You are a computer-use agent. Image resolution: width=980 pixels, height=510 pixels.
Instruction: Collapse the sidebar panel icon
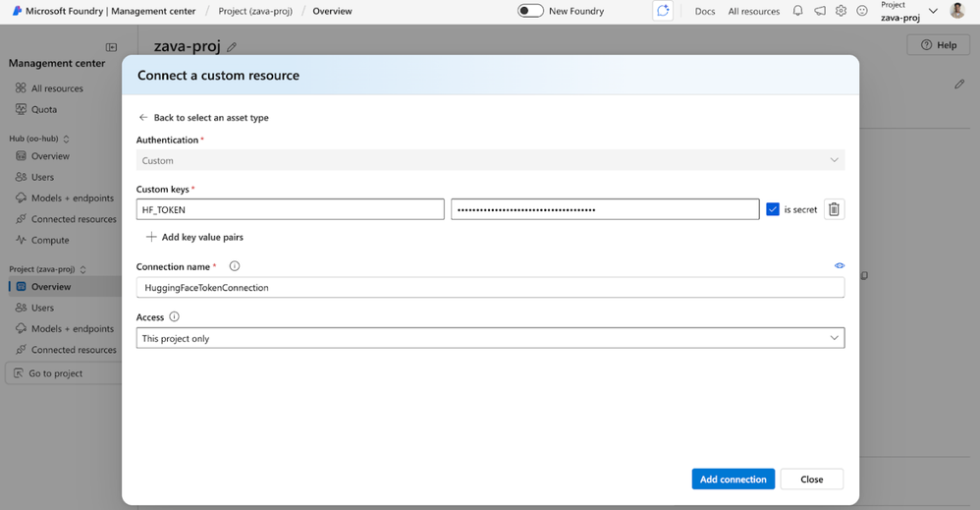[x=111, y=47]
